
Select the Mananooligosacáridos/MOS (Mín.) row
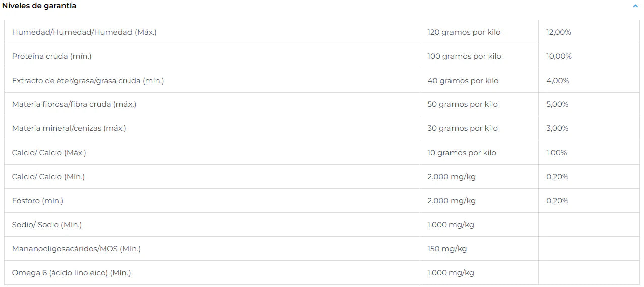click(321, 249)
